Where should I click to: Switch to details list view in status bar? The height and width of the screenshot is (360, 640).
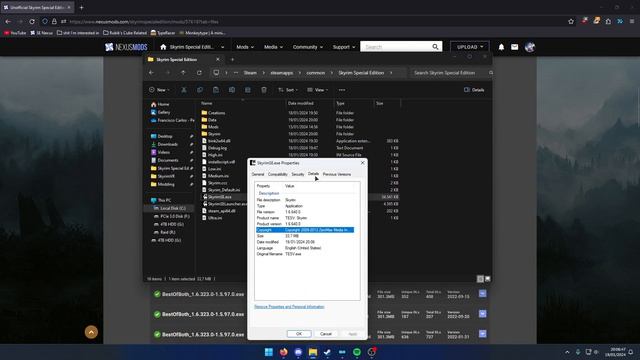(480, 279)
